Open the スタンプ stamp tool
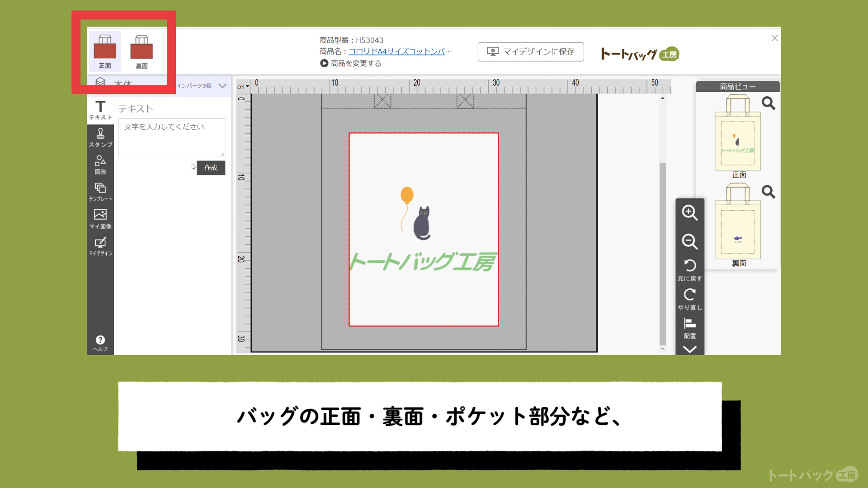 click(x=100, y=138)
